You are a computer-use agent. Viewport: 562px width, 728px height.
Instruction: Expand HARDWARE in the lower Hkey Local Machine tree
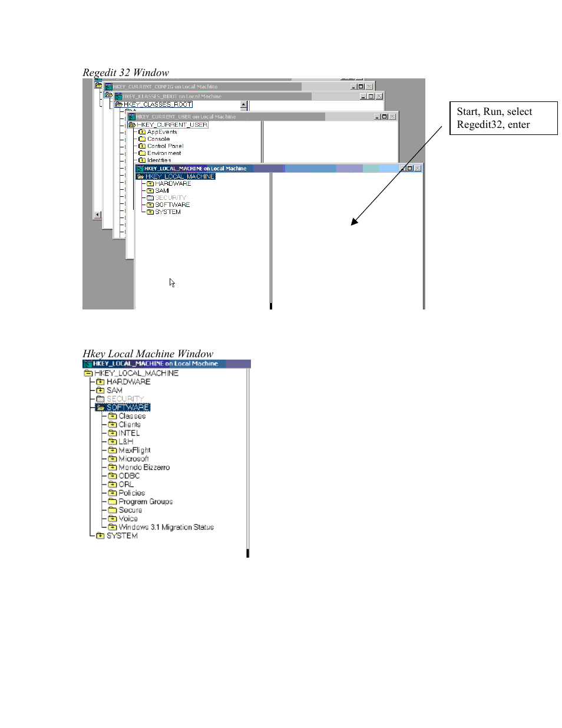[x=100, y=382]
